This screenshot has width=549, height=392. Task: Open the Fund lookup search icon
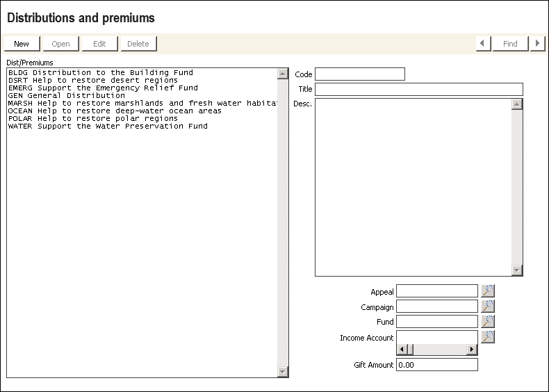pyautogui.click(x=488, y=321)
